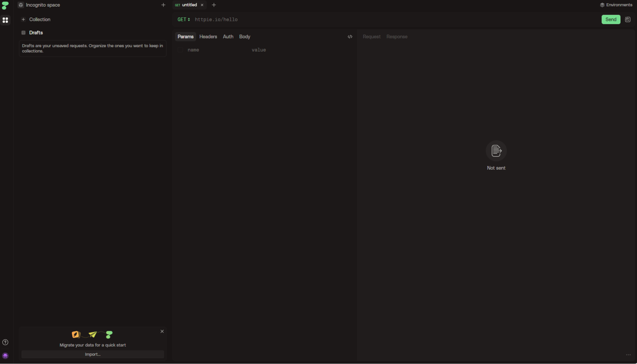Open the code snippet icon
Image resolution: width=637 pixels, height=364 pixels.
[x=350, y=36]
